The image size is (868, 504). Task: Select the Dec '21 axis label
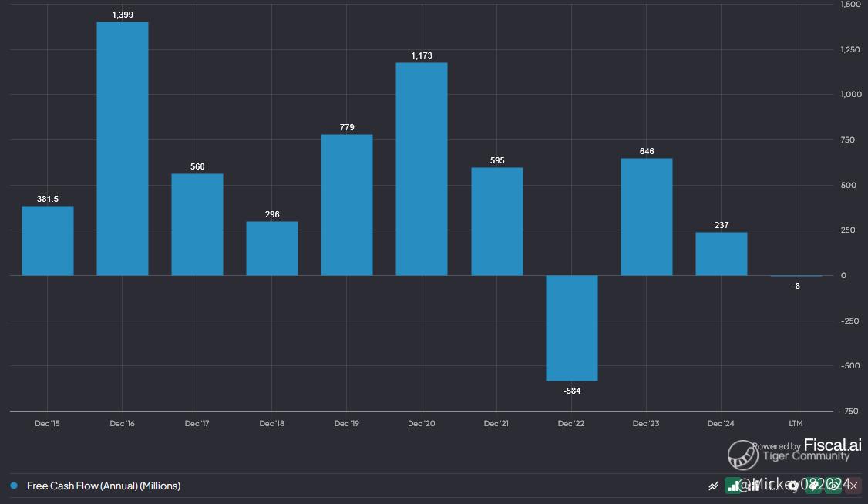click(496, 423)
